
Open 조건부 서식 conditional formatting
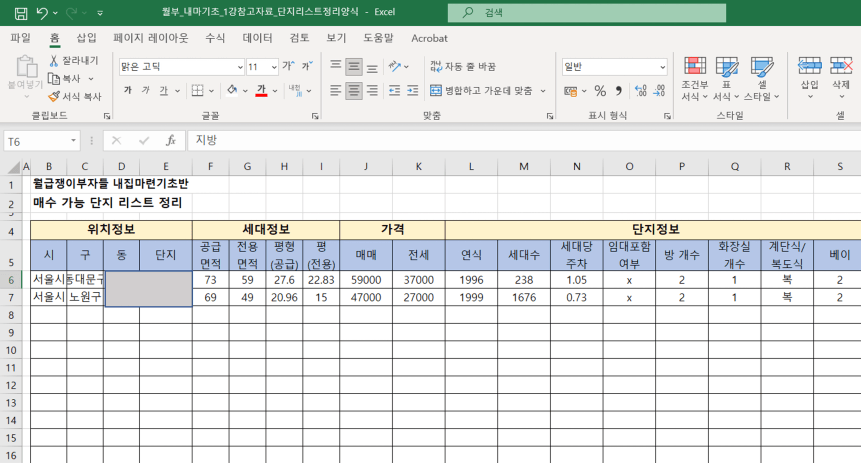click(x=695, y=79)
